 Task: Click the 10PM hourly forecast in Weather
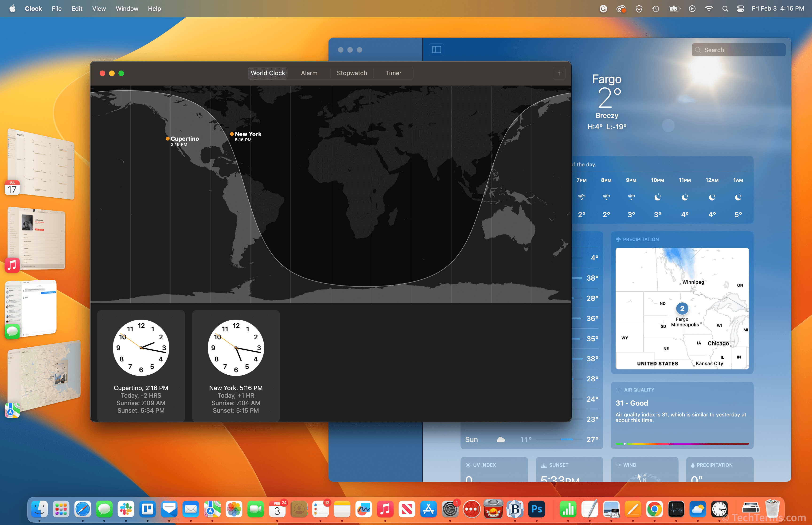pos(657,198)
